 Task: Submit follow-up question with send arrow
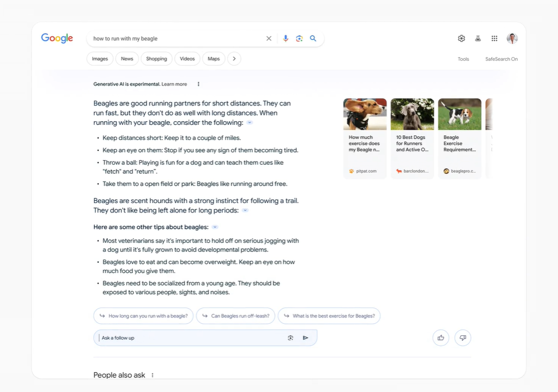pyautogui.click(x=305, y=337)
